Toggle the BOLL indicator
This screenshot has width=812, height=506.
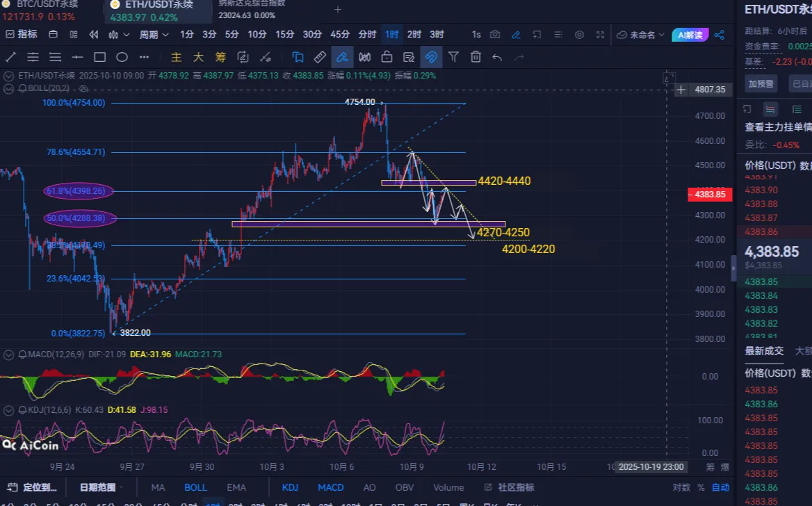[195, 487]
